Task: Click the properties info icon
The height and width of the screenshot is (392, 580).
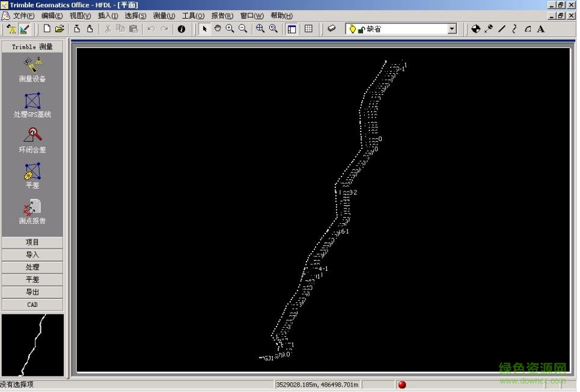Action: (182, 29)
